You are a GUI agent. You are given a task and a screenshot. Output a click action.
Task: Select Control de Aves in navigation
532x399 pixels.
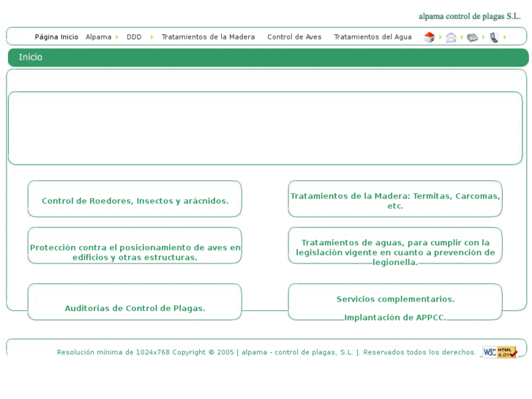click(x=294, y=37)
